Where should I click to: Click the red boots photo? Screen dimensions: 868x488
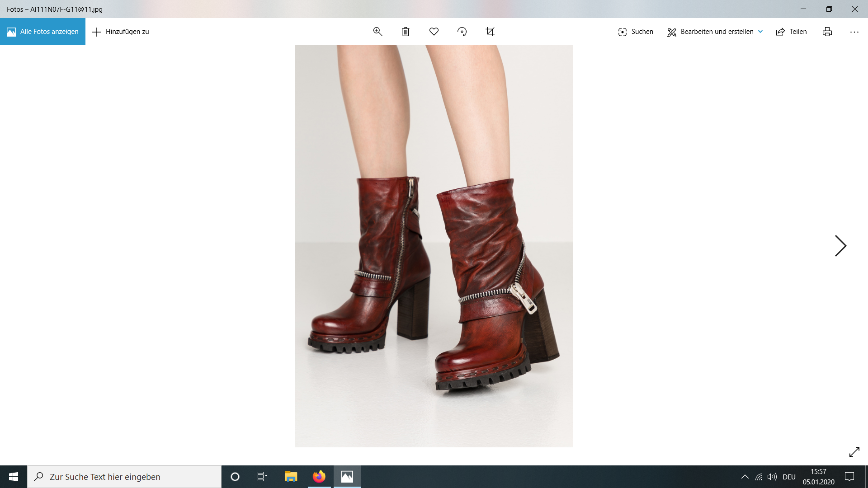tap(434, 246)
